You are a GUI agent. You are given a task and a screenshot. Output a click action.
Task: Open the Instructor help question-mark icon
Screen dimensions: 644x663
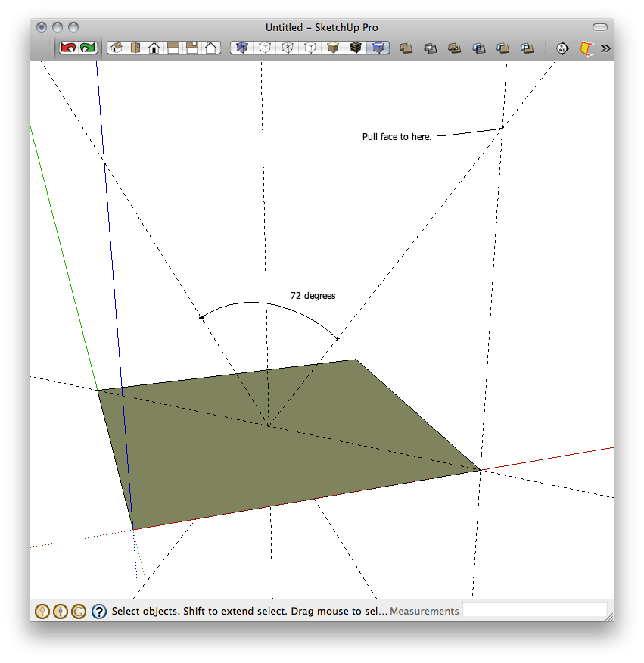[99, 612]
